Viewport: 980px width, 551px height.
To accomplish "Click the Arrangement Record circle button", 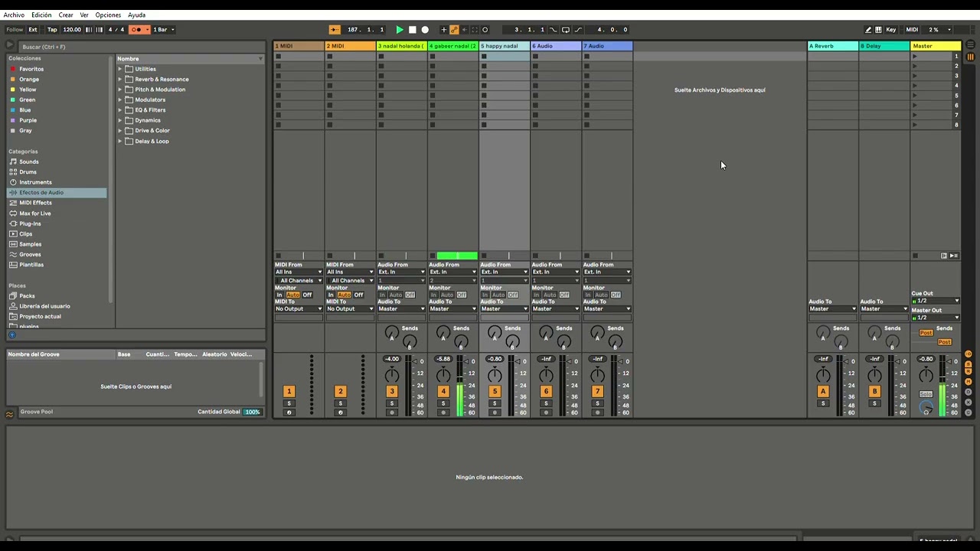I will (x=425, y=30).
